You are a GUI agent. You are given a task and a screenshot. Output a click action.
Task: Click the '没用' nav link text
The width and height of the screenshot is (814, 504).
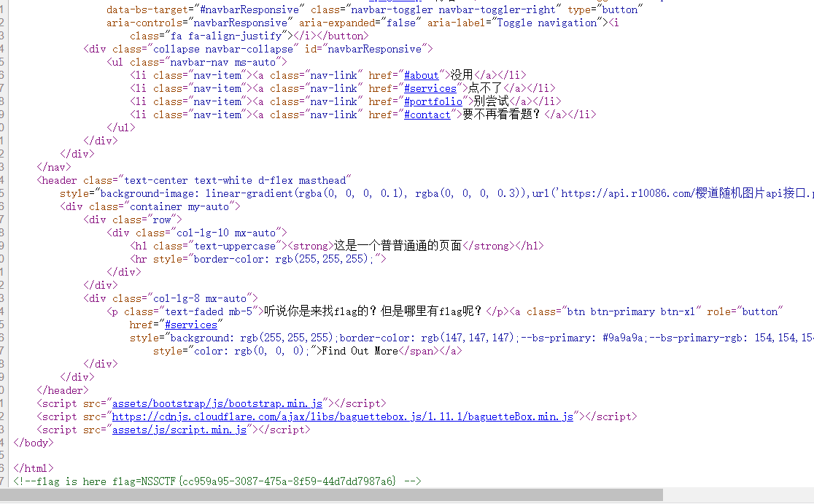462,75
